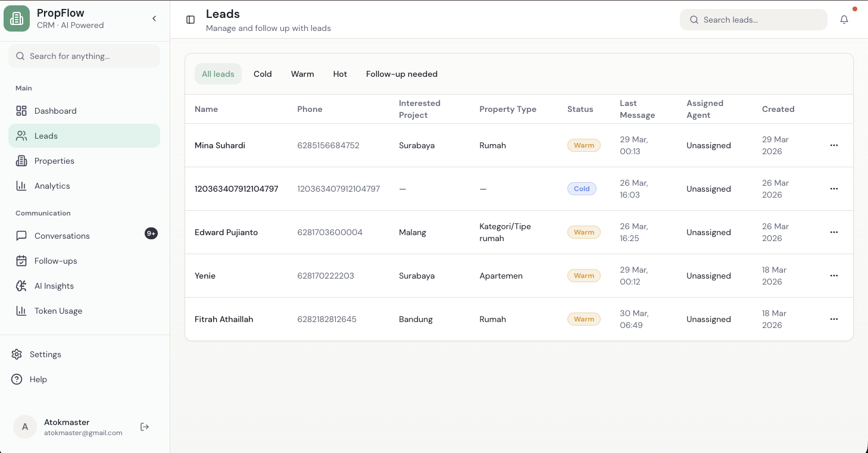Switch to the Warm leads tab

(302, 74)
